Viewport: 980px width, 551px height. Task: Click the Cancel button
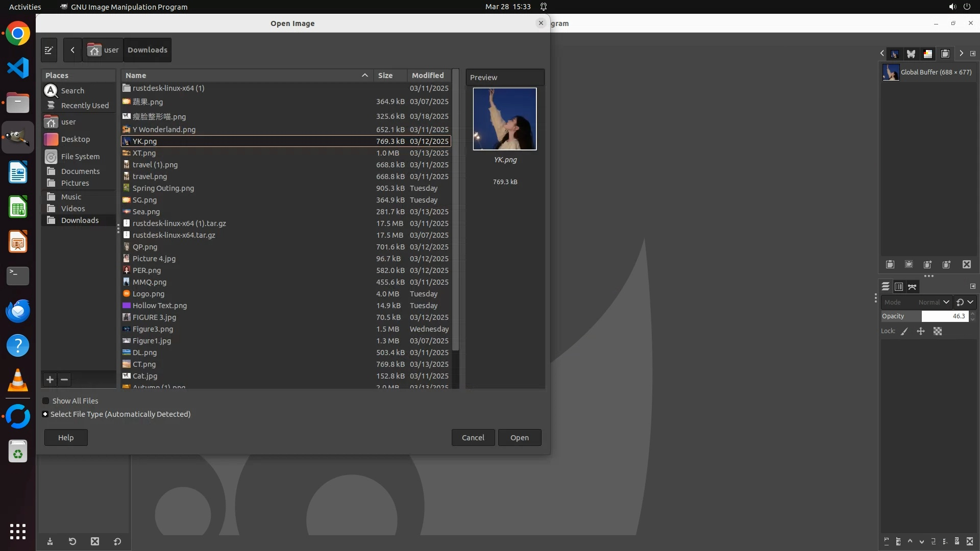pyautogui.click(x=473, y=438)
